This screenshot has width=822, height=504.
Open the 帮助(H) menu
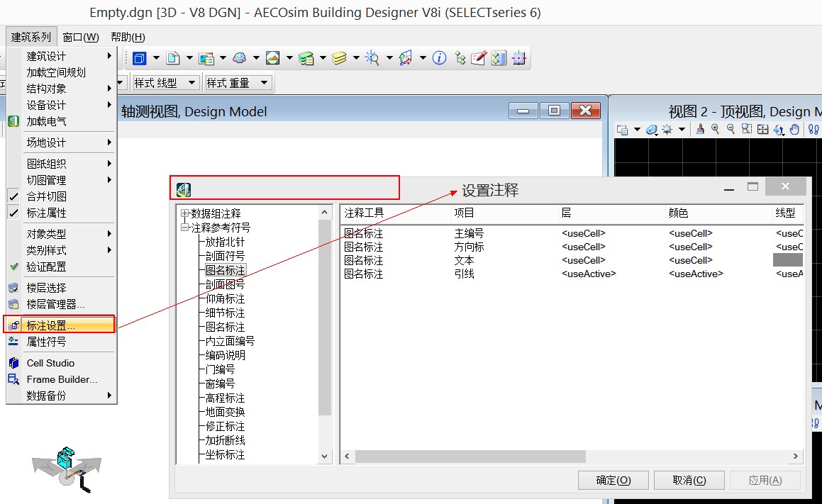pyautogui.click(x=128, y=37)
